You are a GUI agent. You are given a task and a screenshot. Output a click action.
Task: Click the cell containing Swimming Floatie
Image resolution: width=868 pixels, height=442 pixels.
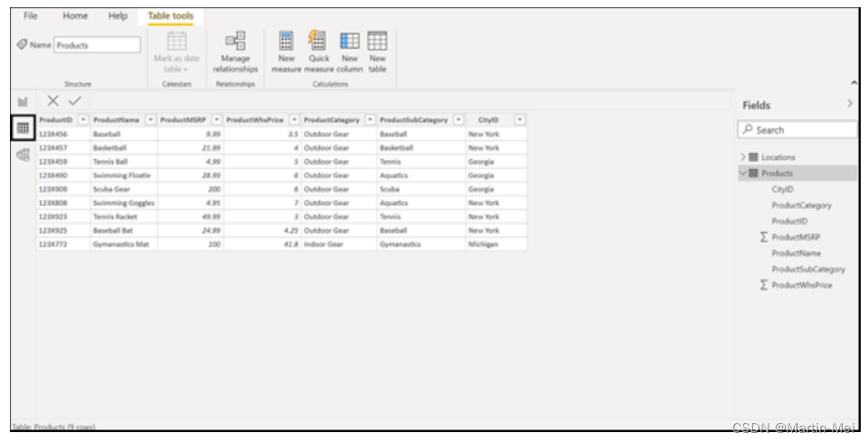pos(124,175)
